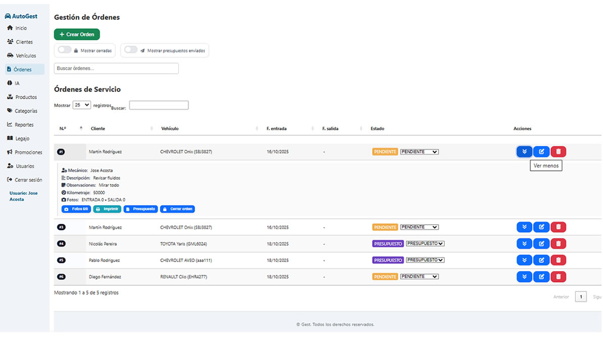The width and height of the screenshot is (603, 364).
Task: Open the records-per-page dropdown showing 25
Action: tap(81, 105)
